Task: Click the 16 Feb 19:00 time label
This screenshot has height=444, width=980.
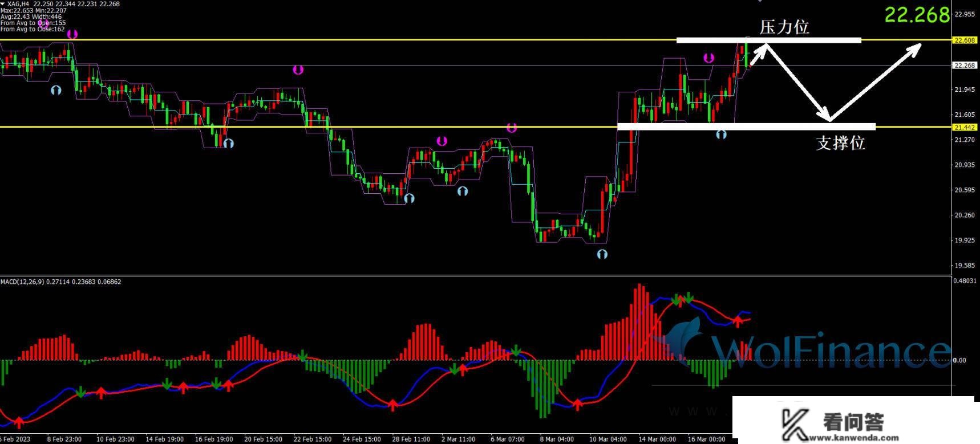Action: 214,439
